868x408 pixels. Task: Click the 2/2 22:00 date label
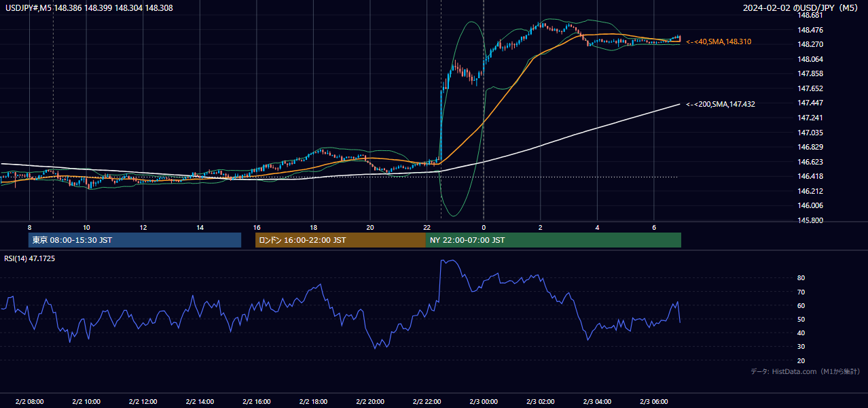tap(427, 402)
